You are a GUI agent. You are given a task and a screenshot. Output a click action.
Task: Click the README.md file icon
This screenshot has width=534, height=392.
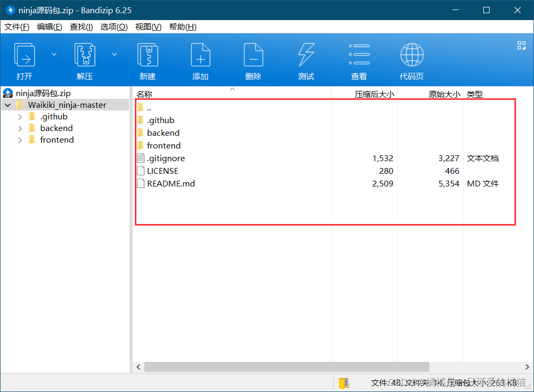[x=140, y=183]
